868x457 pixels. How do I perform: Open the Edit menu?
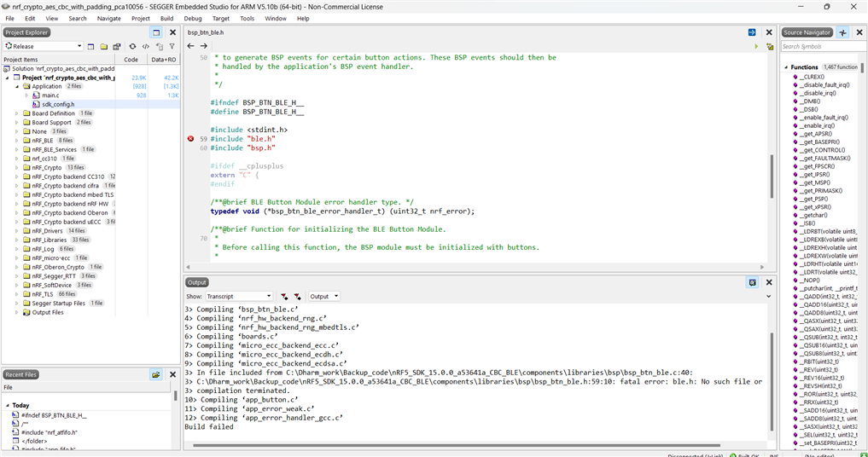[x=30, y=18]
